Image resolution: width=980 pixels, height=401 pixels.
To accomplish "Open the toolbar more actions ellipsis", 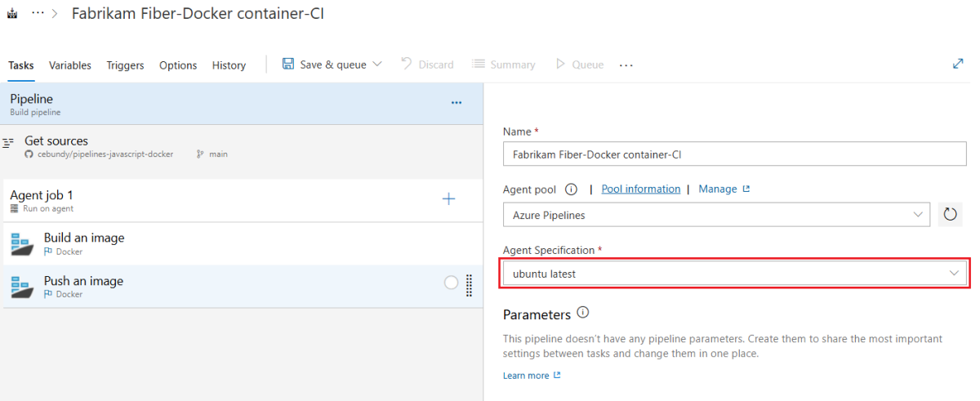I will (x=626, y=65).
